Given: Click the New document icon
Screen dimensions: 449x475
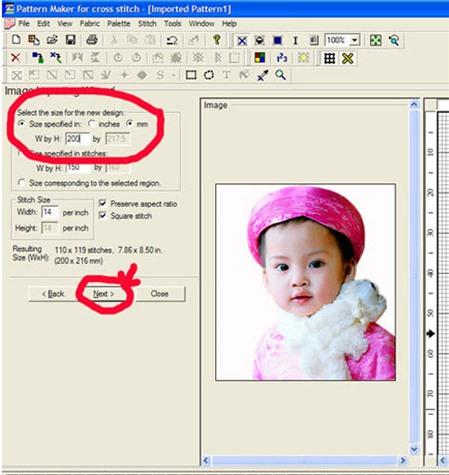Looking at the screenshot, I should 16,40.
